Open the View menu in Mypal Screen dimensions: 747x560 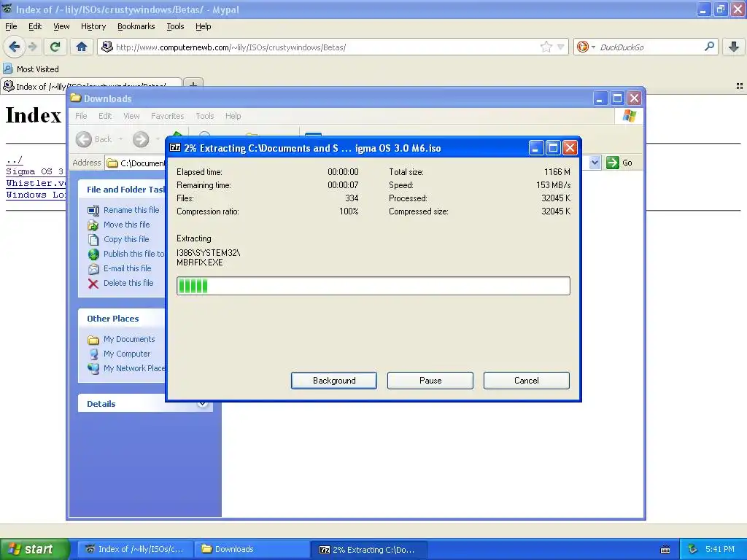[x=61, y=26]
